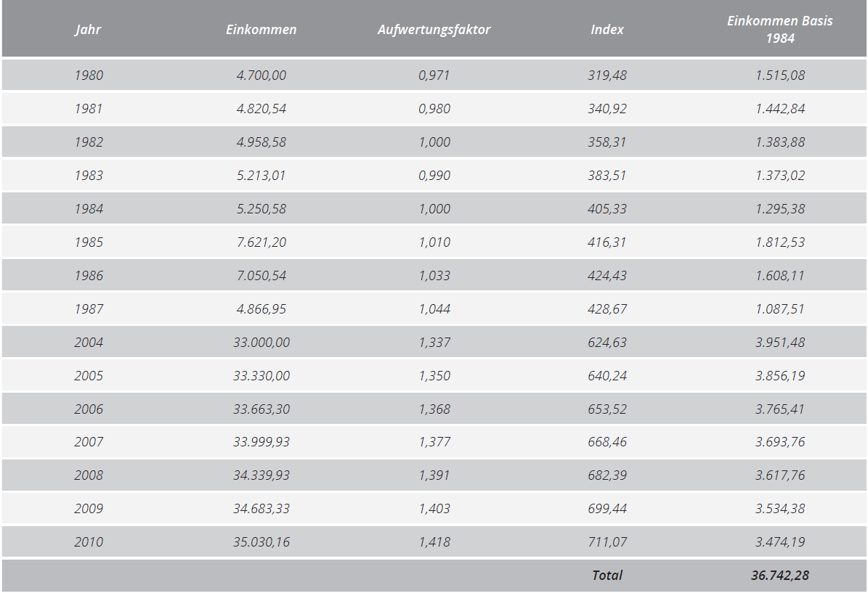Viewport: 868px width, 593px height.
Task: Select index value 424,43
Action: click(607, 276)
